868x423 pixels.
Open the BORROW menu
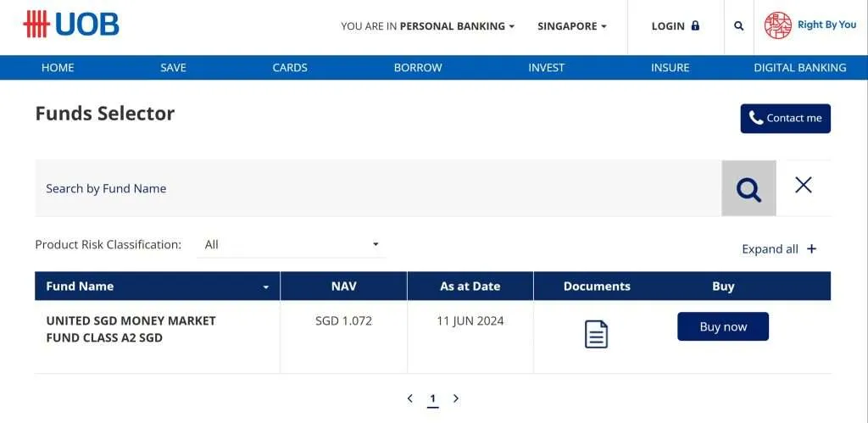tap(418, 68)
